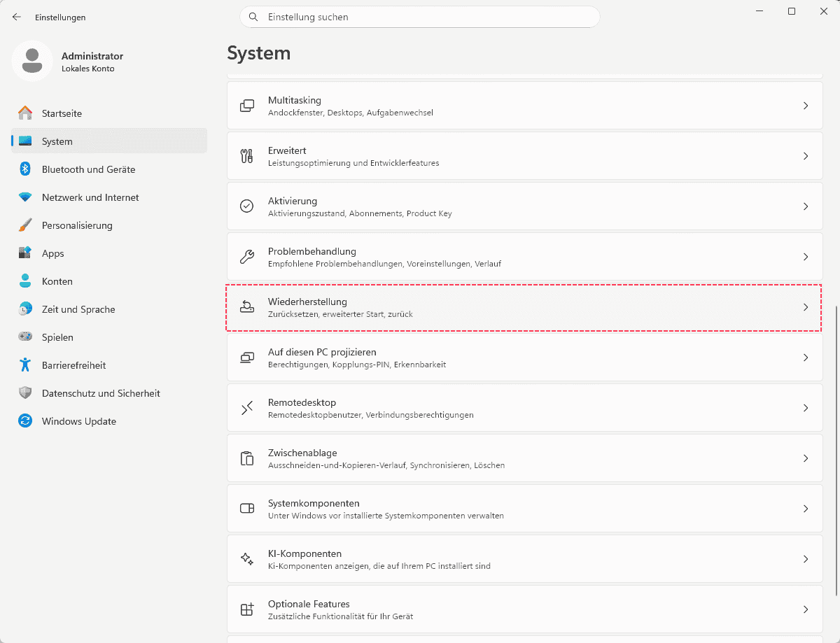Click the 'System' page heading
Image resolution: width=840 pixels, height=643 pixels.
tap(259, 53)
